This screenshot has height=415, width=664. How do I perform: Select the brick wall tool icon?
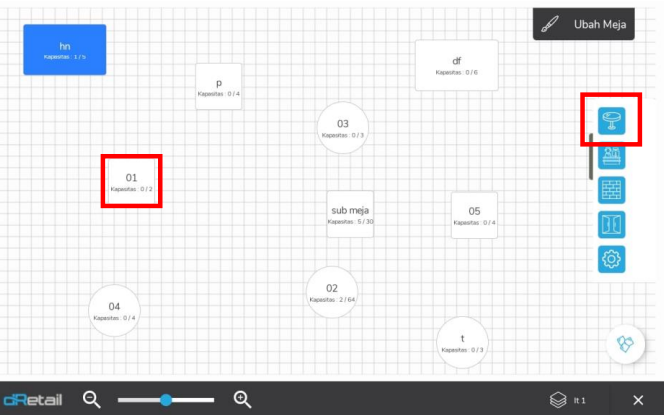[612, 190]
